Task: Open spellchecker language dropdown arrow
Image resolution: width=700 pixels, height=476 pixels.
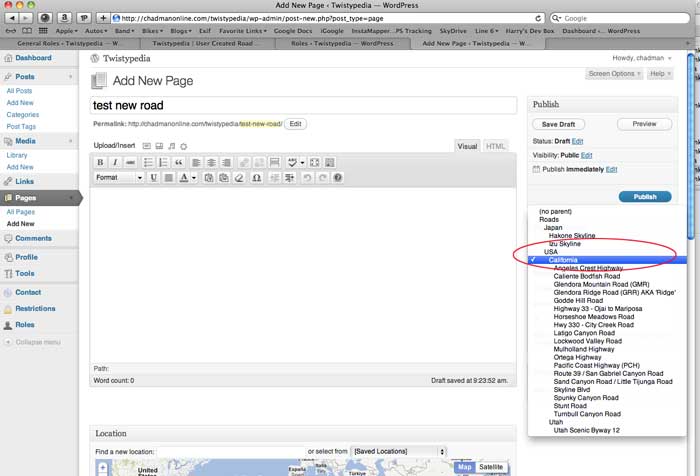Action: 302,163
